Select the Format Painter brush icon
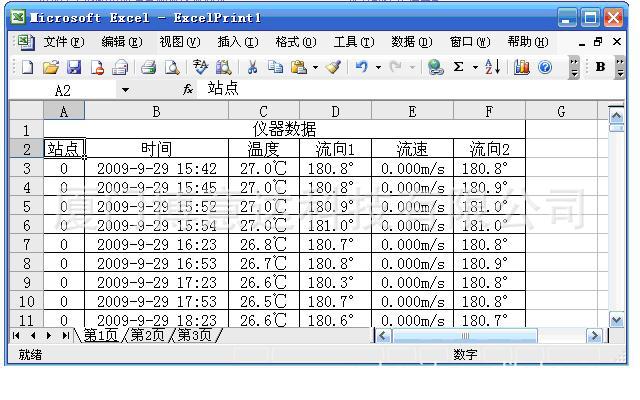Viewport: 640px width, 400px height. coord(334,68)
